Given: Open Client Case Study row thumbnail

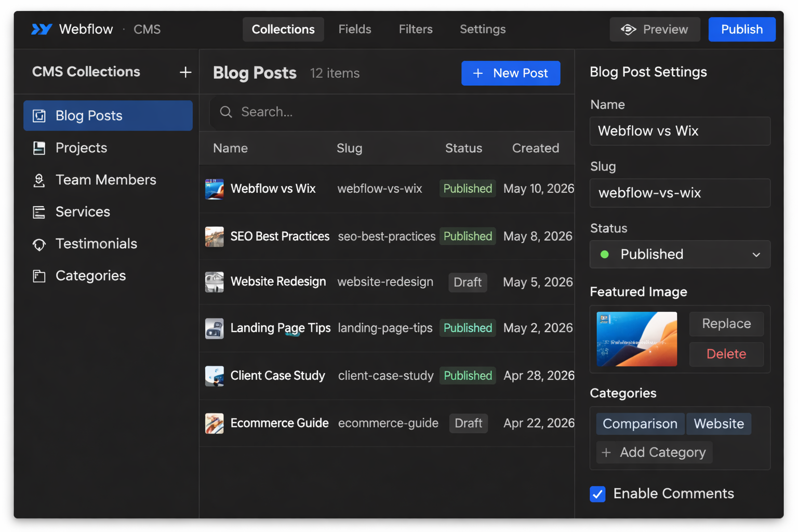Looking at the screenshot, I should [x=214, y=376].
